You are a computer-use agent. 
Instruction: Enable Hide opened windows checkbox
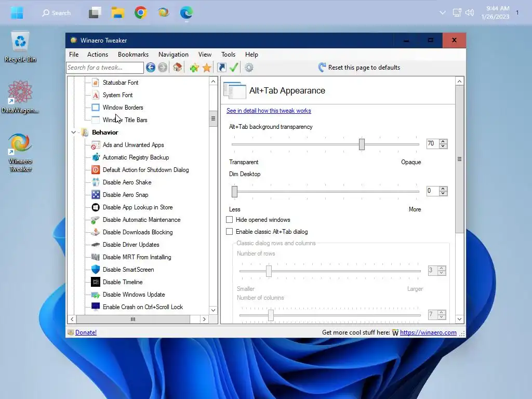230,220
